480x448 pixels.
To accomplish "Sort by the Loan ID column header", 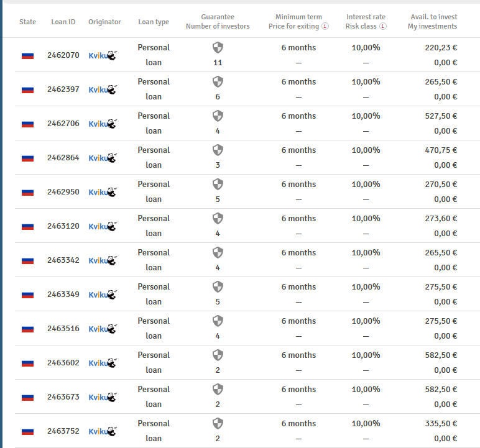I will [63, 22].
